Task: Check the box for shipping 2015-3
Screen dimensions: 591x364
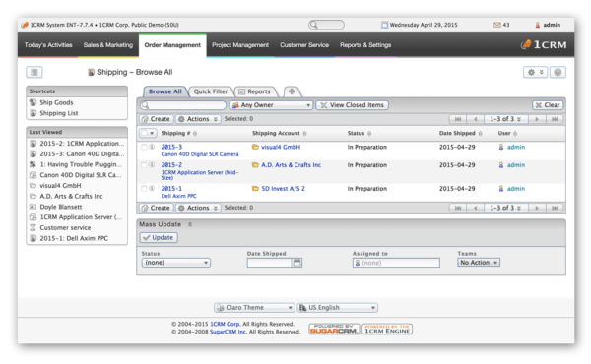Action: [x=144, y=147]
